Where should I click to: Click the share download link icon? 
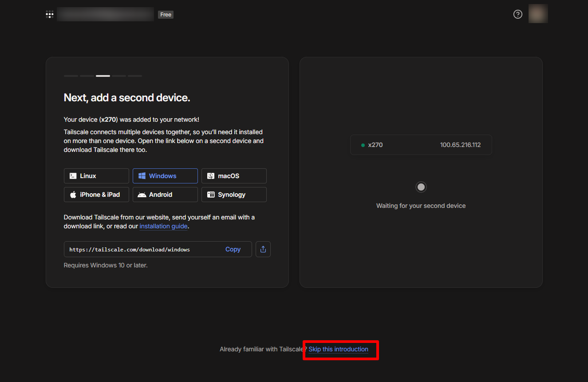(x=263, y=249)
